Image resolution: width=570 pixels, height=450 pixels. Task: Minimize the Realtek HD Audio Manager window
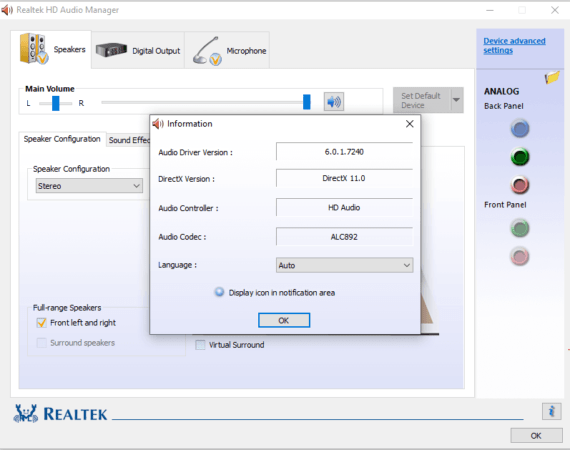(x=490, y=10)
